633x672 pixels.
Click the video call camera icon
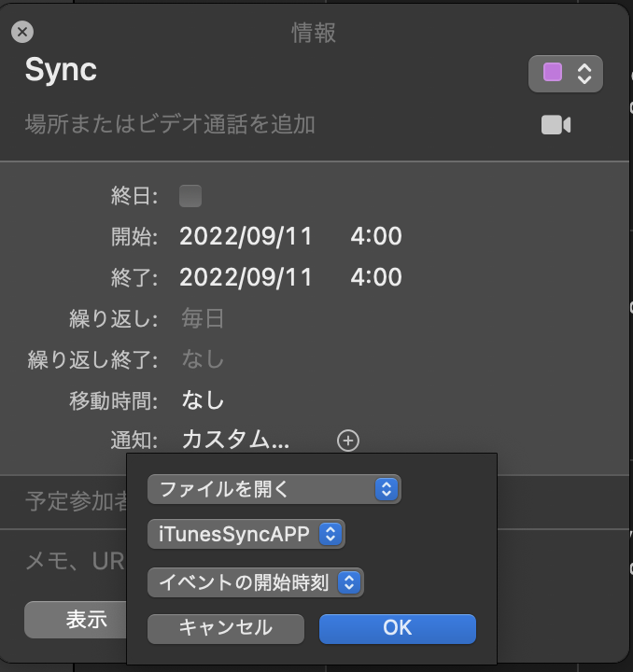(x=556, y=125)
